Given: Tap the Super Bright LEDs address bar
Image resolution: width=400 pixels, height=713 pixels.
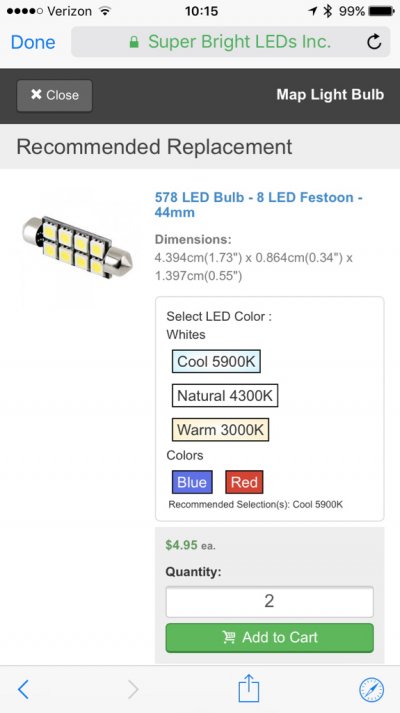Looking at the screenshot, I should pos(230,42).
